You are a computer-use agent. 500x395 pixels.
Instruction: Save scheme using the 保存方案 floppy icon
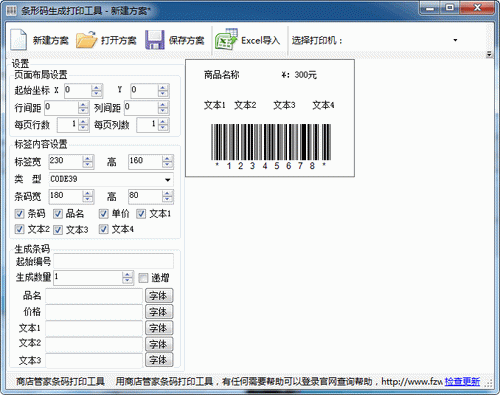coord(155,40)
